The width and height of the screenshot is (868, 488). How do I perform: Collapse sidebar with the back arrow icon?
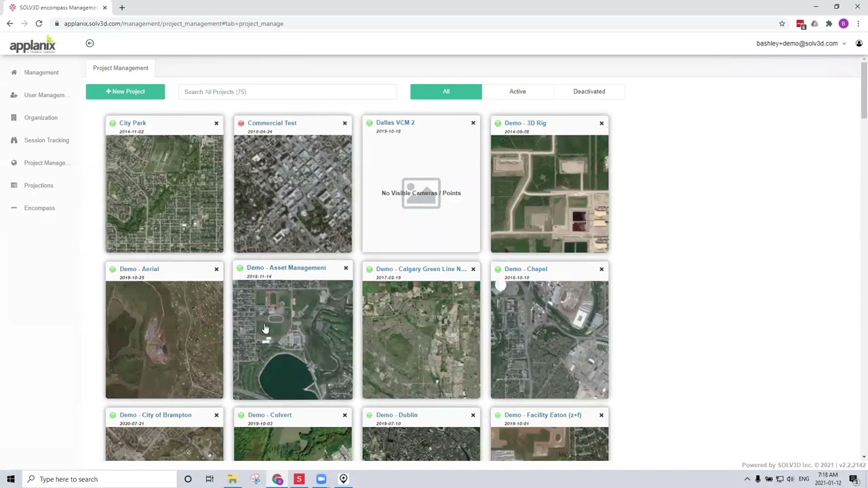click(90, 43)
